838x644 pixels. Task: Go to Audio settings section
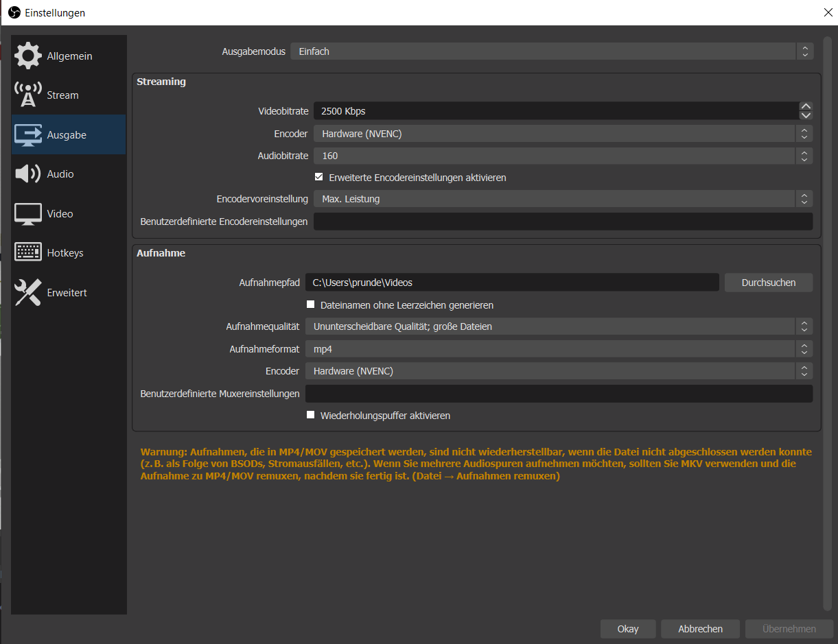point(69,174)
